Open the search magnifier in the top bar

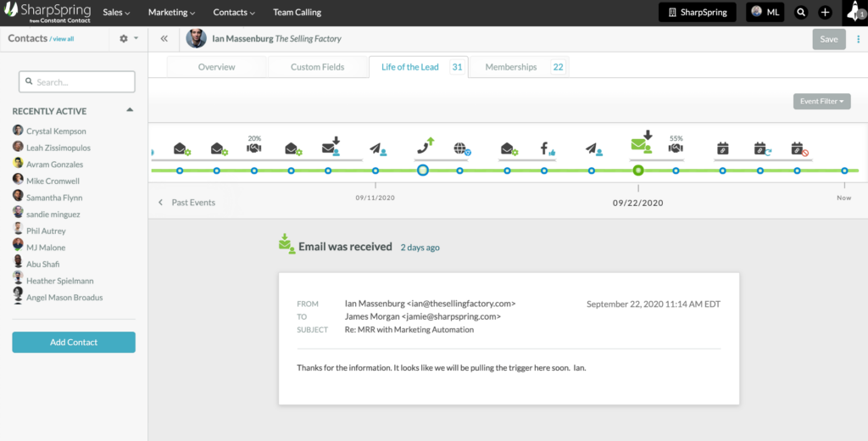point(801,12)
